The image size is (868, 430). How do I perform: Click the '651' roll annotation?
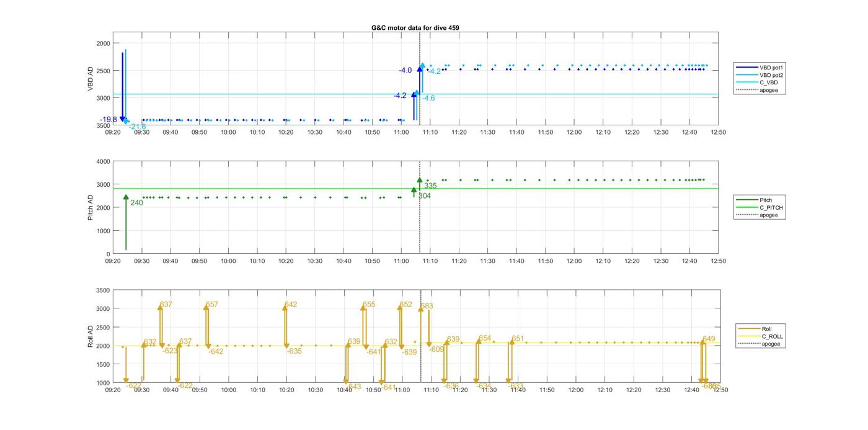[x=518, y=339]
